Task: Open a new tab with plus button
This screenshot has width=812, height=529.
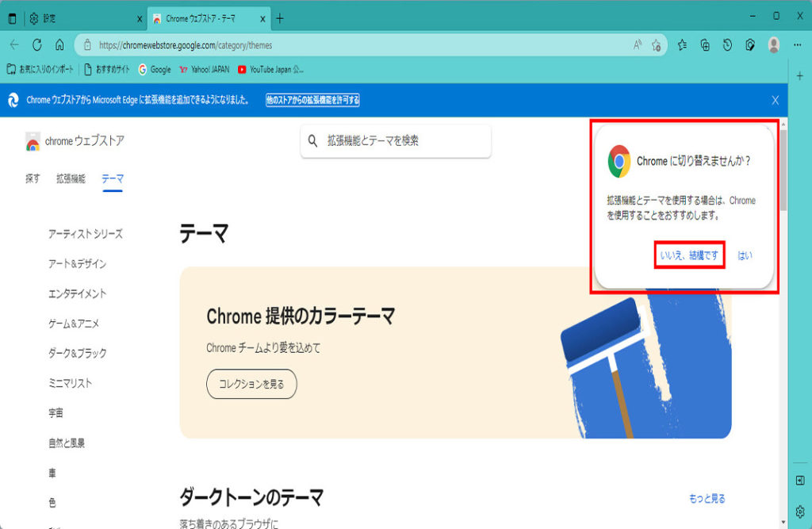Action: [279, 18]
